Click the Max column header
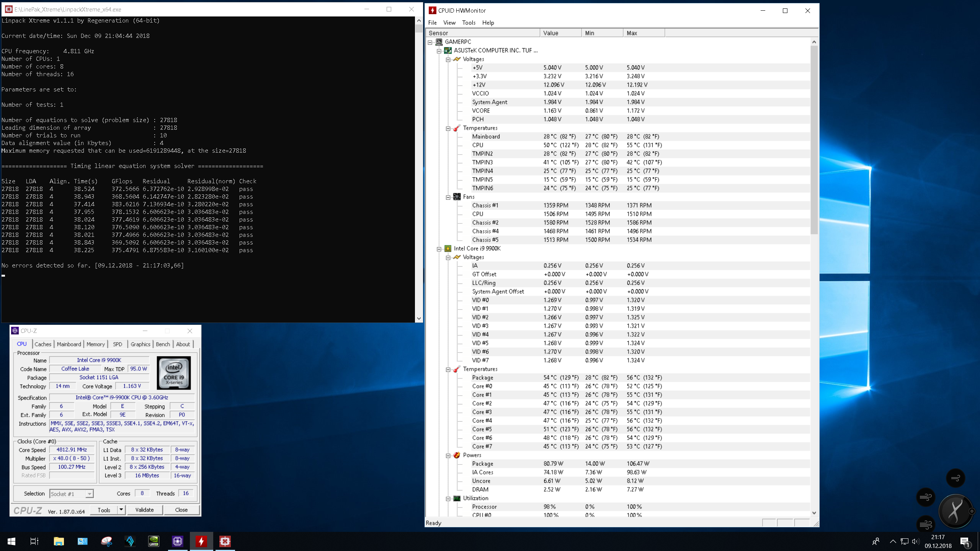The width and height of the screenshot is (980, 551). (x=644, y=33)
